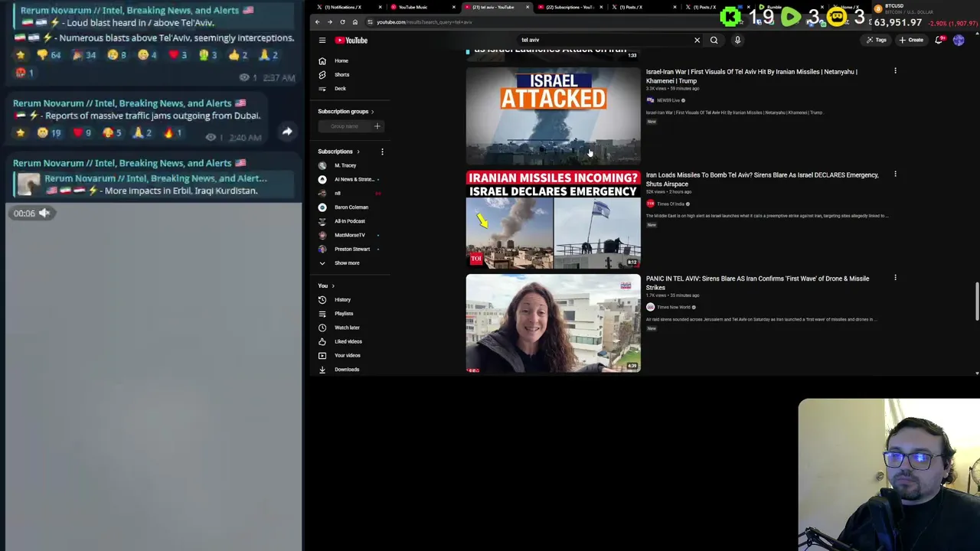Expand the Subscriptions section header
The image size is (980, 551).
[x=338, y=152]
